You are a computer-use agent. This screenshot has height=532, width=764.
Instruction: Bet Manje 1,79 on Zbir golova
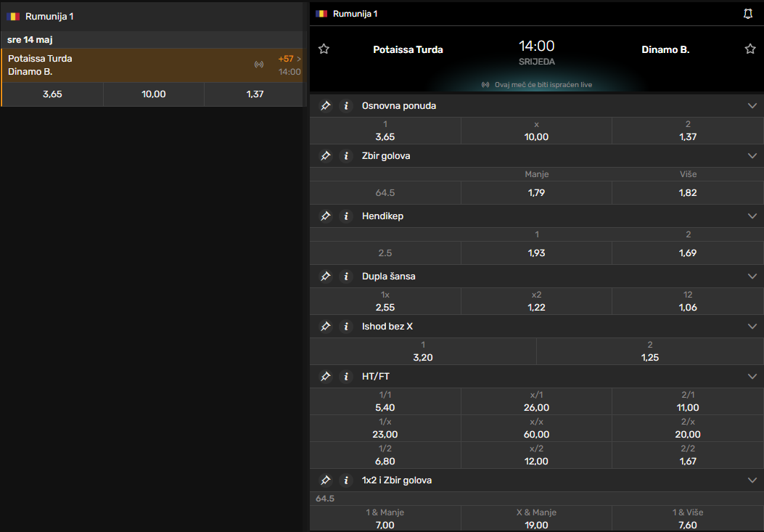(536, 192)
